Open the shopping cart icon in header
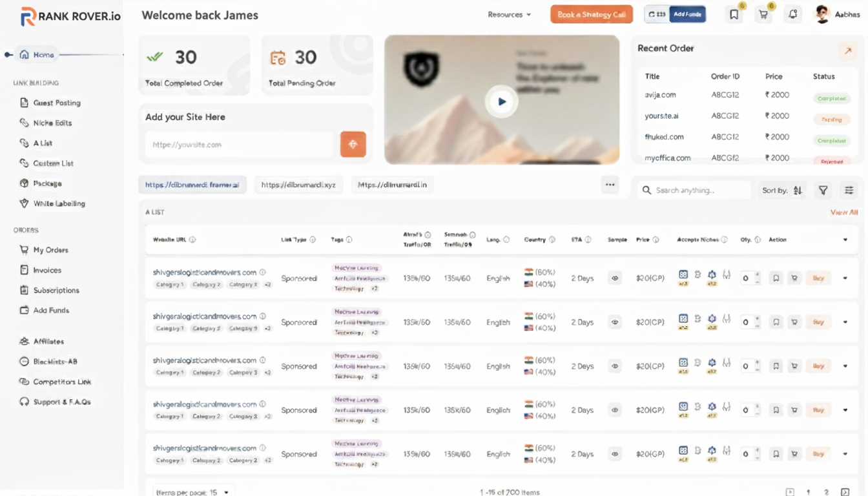 764,15
